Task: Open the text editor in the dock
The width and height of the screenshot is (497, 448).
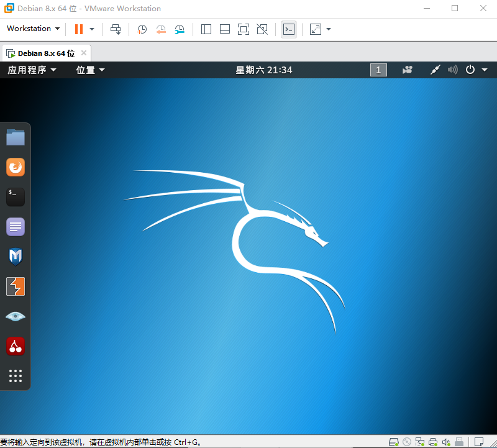Action: (16, 227)
